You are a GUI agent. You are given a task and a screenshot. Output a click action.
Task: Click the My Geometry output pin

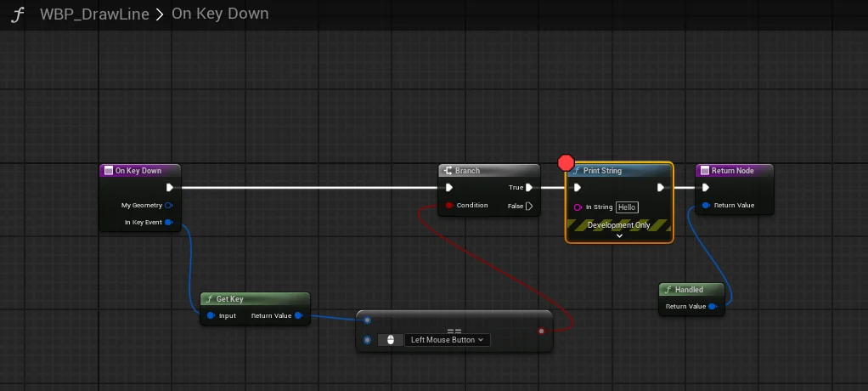[x=168, y=206]
